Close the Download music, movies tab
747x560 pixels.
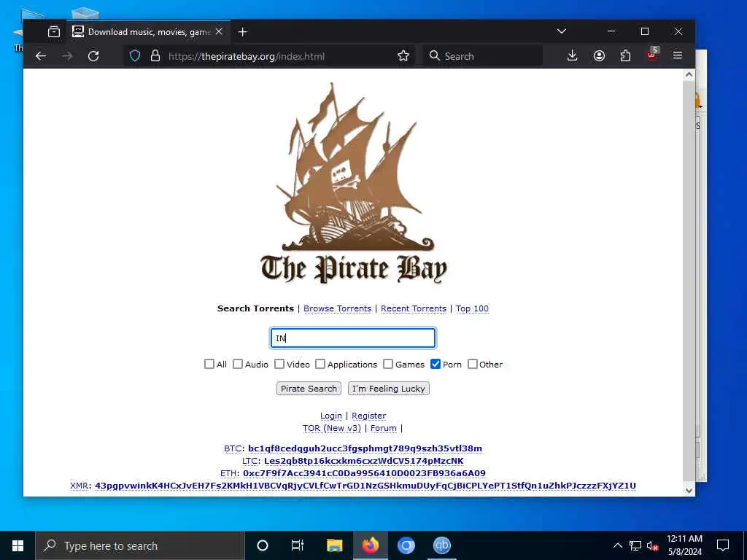point(219,31)
